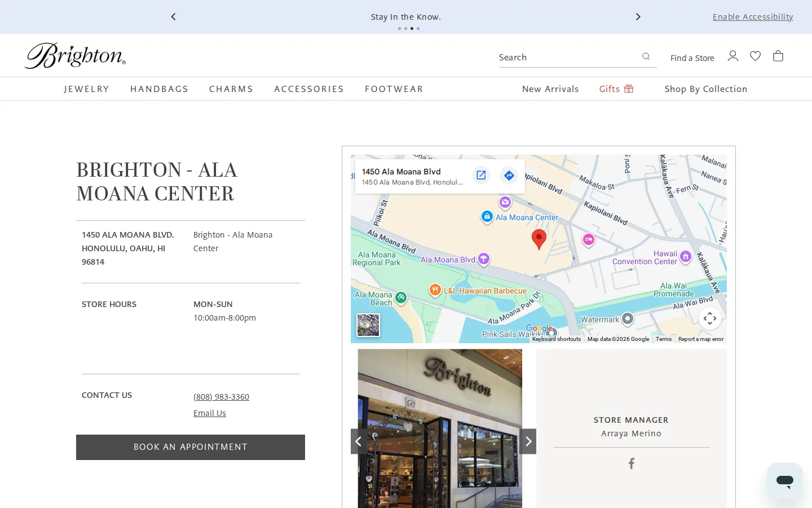Viewport: 812px width, 508px height.
Task: Get directions using map arrow icon
Action: [509, 176]
